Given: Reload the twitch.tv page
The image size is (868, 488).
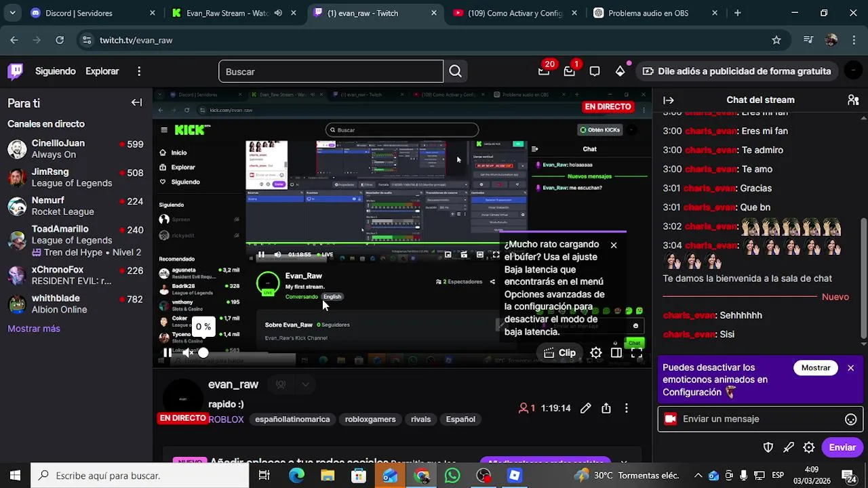Looking at the screenshot, I should (x=60, y=40).
